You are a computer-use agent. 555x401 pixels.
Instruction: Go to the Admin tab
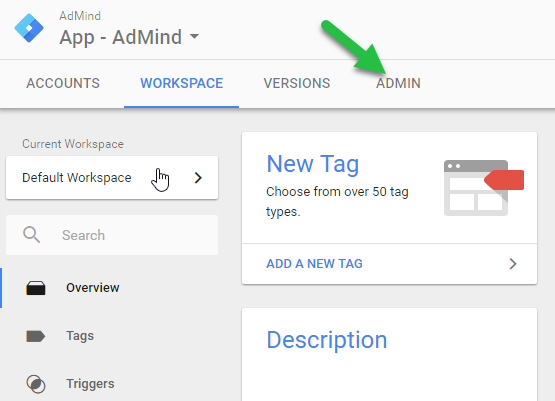tap(398, 84)
